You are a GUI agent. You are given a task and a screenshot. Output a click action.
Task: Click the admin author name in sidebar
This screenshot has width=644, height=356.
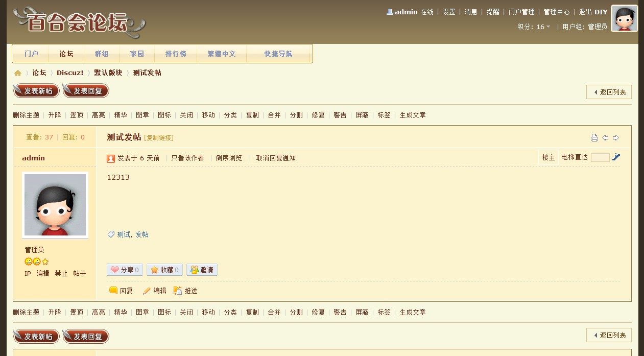[x=33, y=158]
